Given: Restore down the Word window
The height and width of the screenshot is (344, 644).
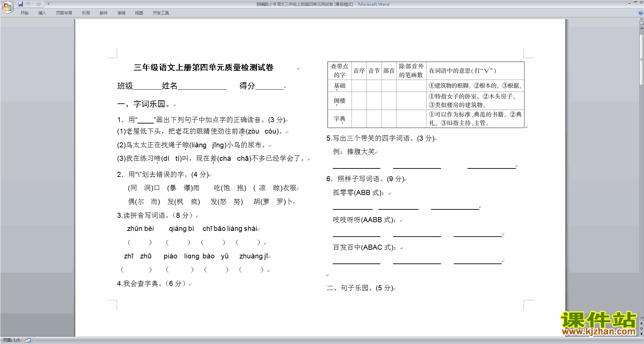Looking at the screenshot, I should point(635,3).
